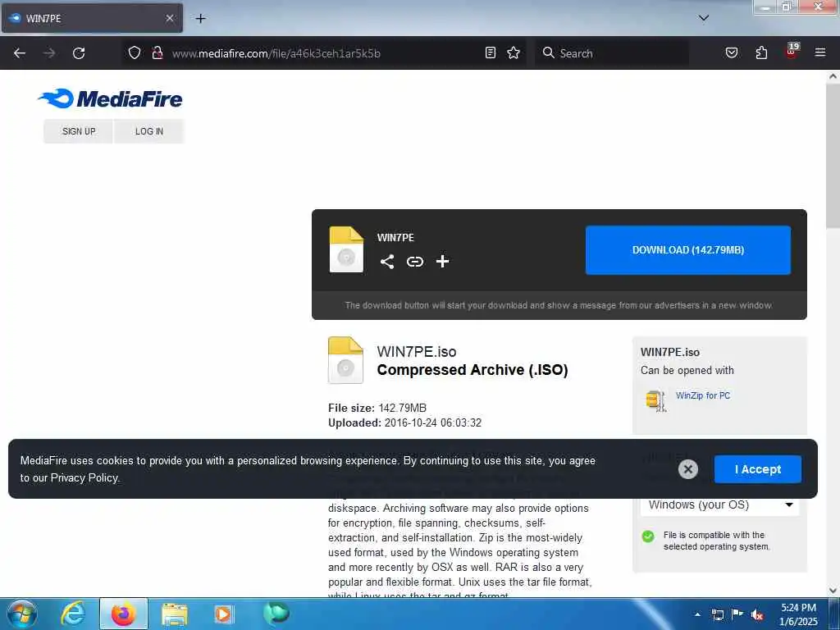The image size is (840, 630).
Task: Open the media player taskbar icon
Action: (x=223, y=614)
